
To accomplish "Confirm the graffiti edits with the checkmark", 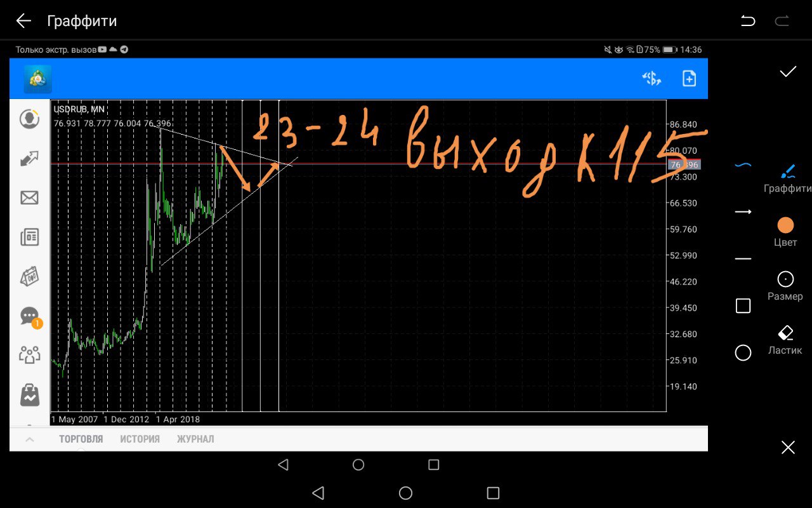I will (x=788, y=72).
